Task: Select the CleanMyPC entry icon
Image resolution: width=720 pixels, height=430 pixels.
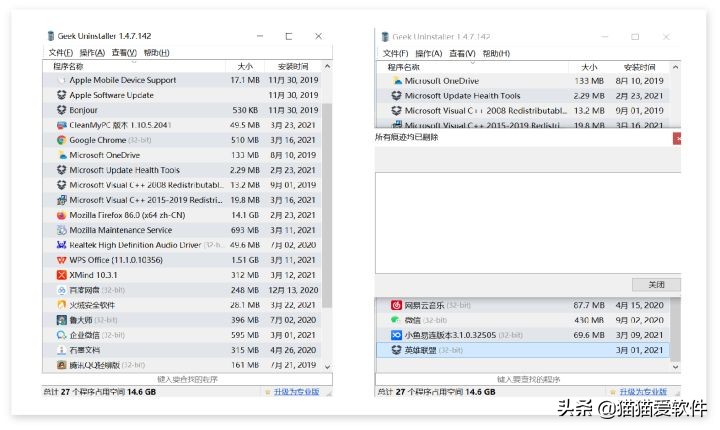Action: (61, 125)
